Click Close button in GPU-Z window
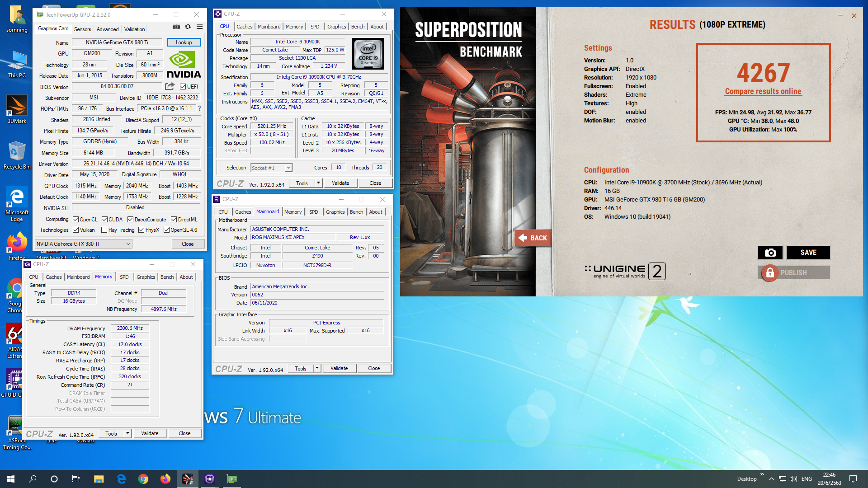The width and height of the screenshot is (868, 488). tap(188, 244)
